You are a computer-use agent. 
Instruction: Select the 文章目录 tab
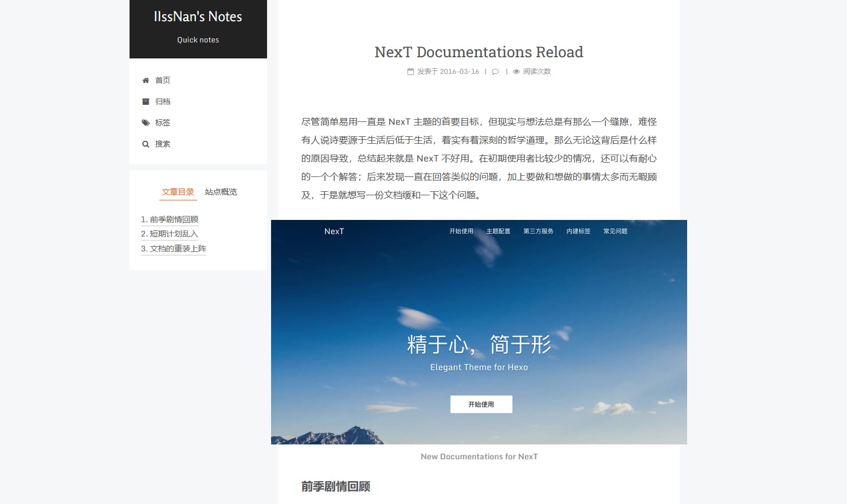point(178,192)
